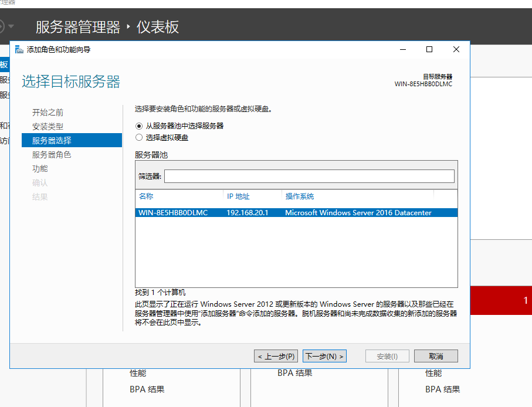Image resolution: width=532 pixels, height=407 pixels.
Task: Proceed with the 下一步(N) button
Action: (324, 356)
